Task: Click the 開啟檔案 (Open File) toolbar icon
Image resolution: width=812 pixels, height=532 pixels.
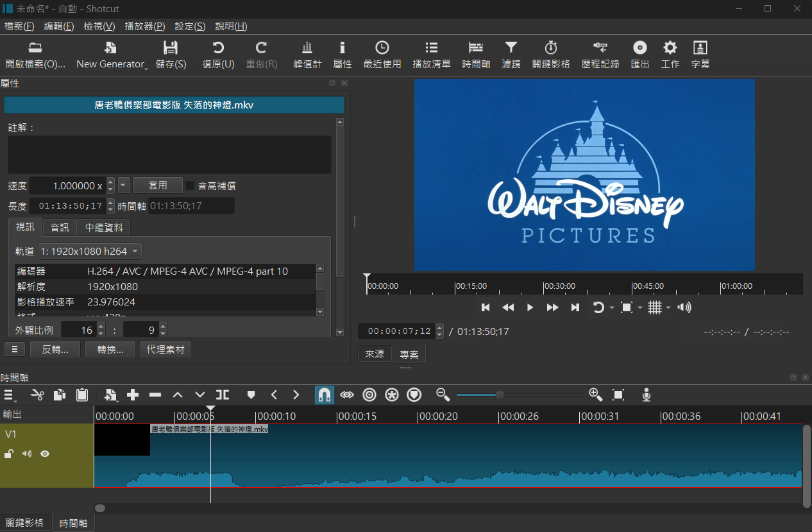Action: [x=35, y=47]
